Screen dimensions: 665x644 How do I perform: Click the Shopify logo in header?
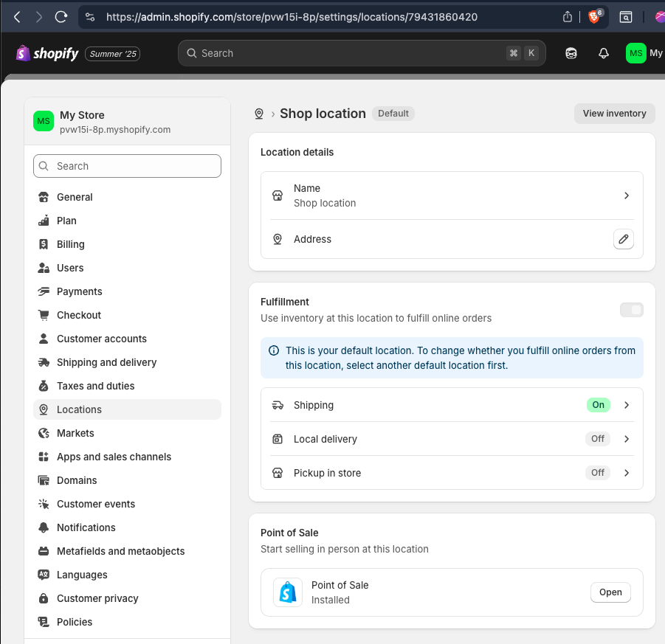point(47,53)
